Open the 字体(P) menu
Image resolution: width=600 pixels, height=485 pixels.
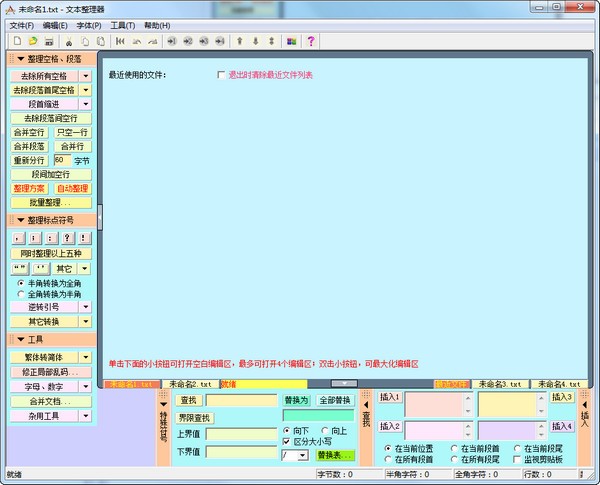89,26
